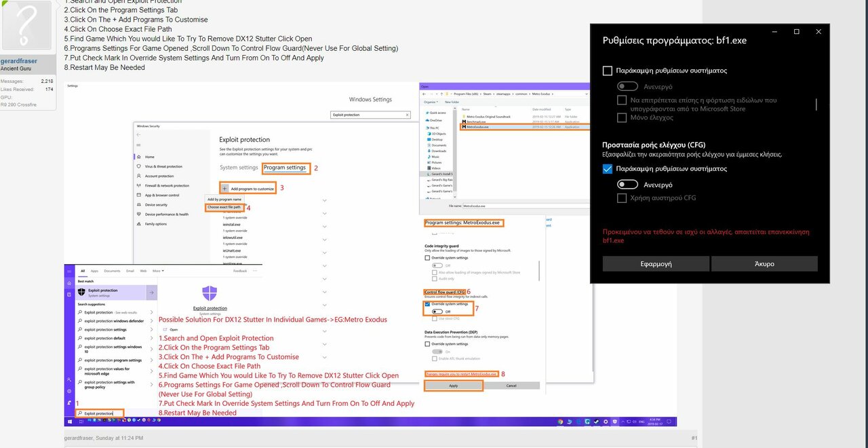Clear Windows Settings search with X icon

(x=407, y=115)
